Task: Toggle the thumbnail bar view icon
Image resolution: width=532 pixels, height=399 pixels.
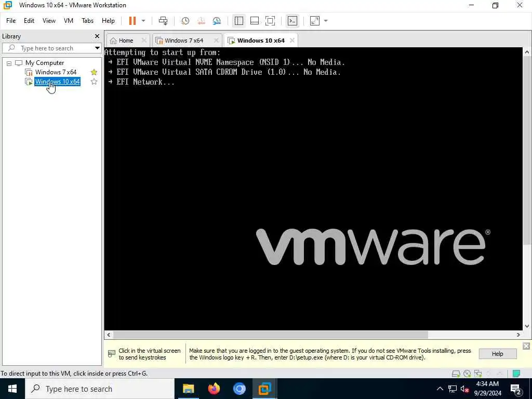Action: click(255, 21)
